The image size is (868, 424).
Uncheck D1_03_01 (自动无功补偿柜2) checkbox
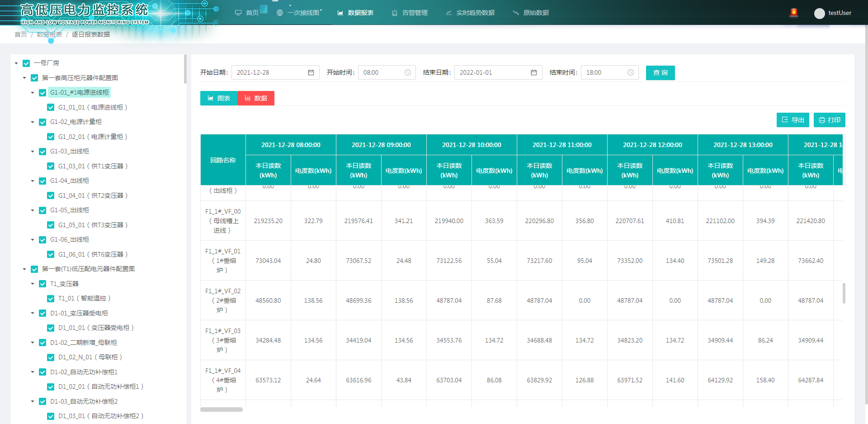tap(51, 416)
